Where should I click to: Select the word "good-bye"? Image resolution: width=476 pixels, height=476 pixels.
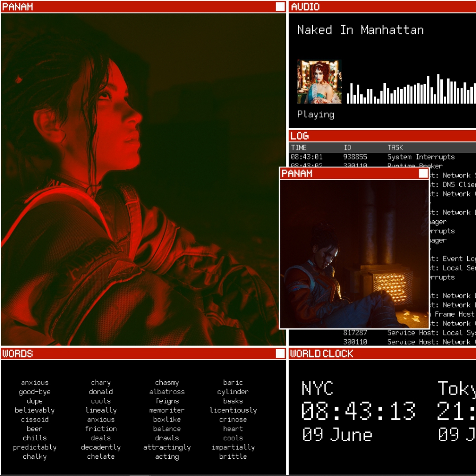(34, 392)
